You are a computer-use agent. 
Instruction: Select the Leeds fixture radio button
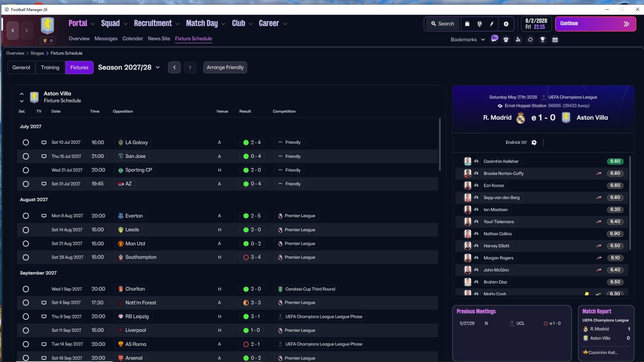pos(26,230)
